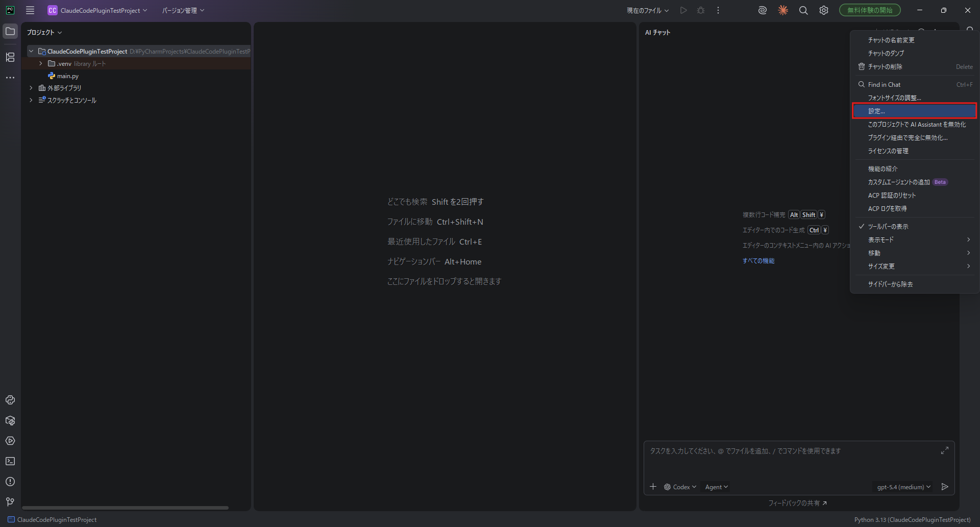Open the Structure tool window icon
Viewport: 980px width, 527px height.
pos(10,57)
